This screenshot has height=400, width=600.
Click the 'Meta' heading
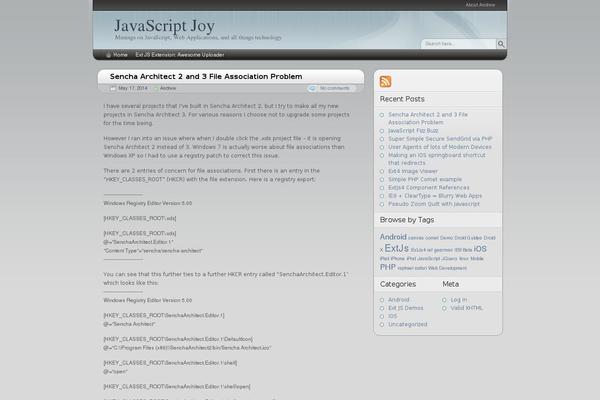[x=450, y=284]
